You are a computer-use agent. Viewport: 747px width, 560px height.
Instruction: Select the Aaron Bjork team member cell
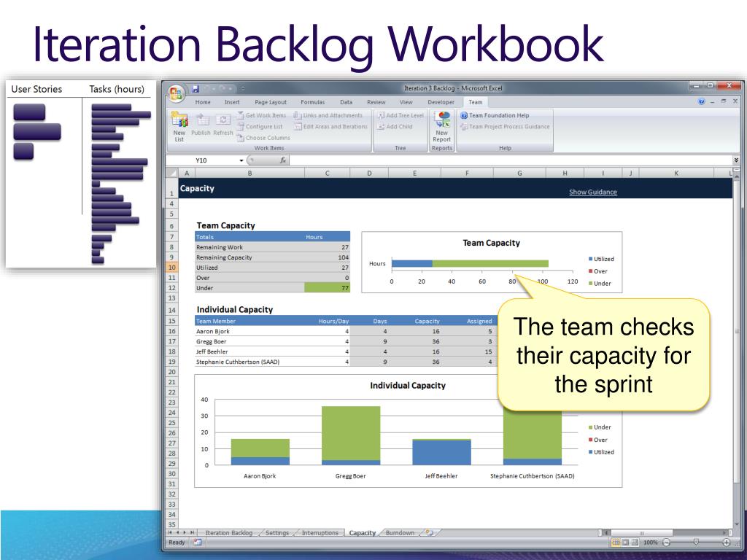click(x=249, y=331)
